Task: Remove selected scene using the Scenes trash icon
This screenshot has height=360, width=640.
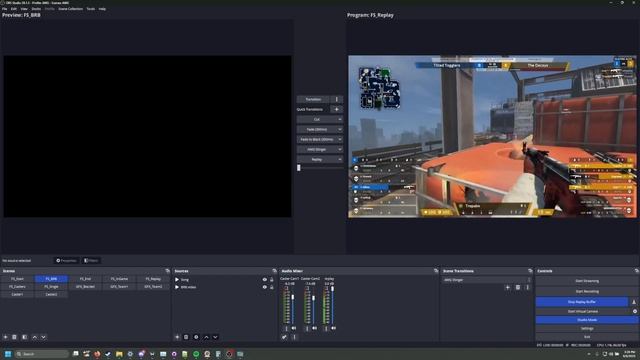Action: pyautogui.click(x=14, y=337)
